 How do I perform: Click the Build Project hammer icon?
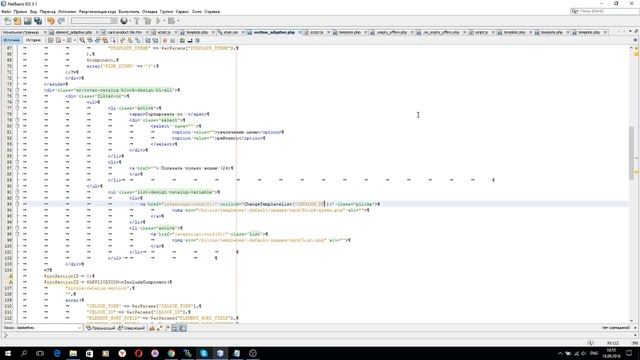(137, 21)
